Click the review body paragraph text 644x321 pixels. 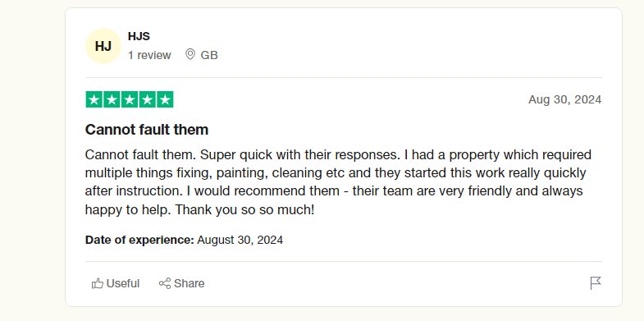coord(338,182)
